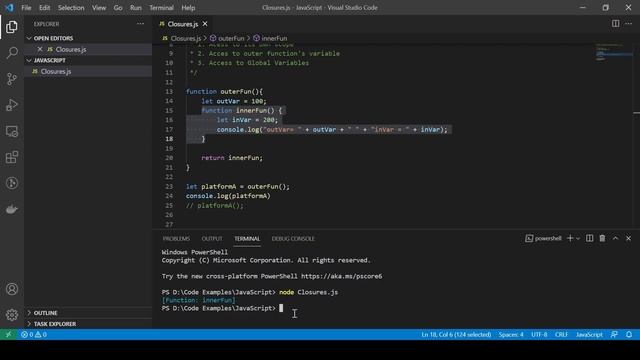The width and height of the screenshot is (640, 360).
Task: Open the Extensions view
Action: tap(12, 157)
